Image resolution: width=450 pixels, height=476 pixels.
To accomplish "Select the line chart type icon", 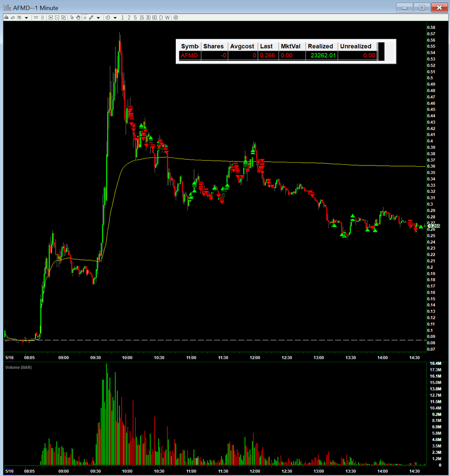I will pos(13,17).
